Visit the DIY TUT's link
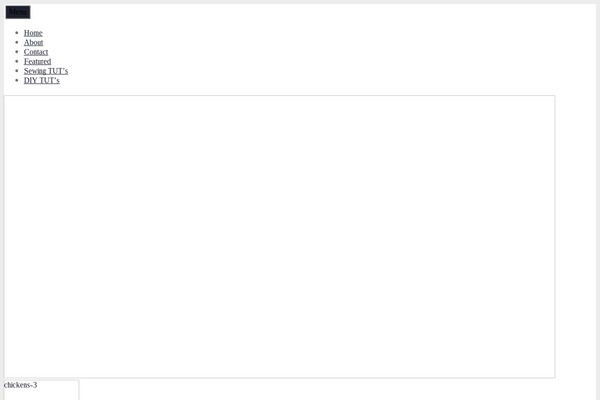Image resolution: width=600 pixels, height=400 pixels. [x=42, y=81]
